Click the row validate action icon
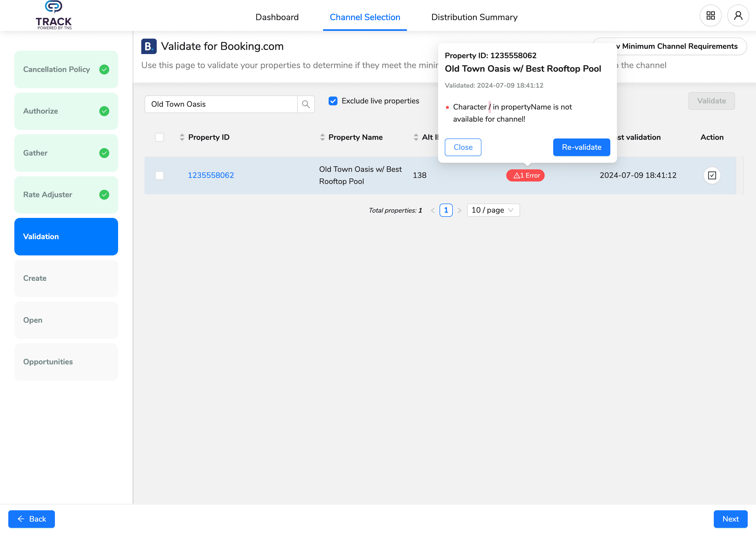 pyautogui.click(x=712, y=175)
